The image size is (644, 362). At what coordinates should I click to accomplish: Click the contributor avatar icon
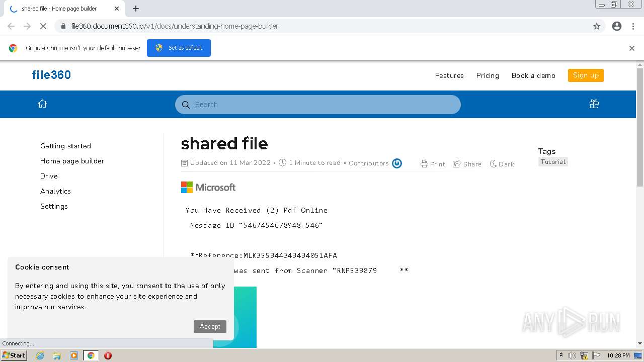pyautogui.click(x=397, y=163)
